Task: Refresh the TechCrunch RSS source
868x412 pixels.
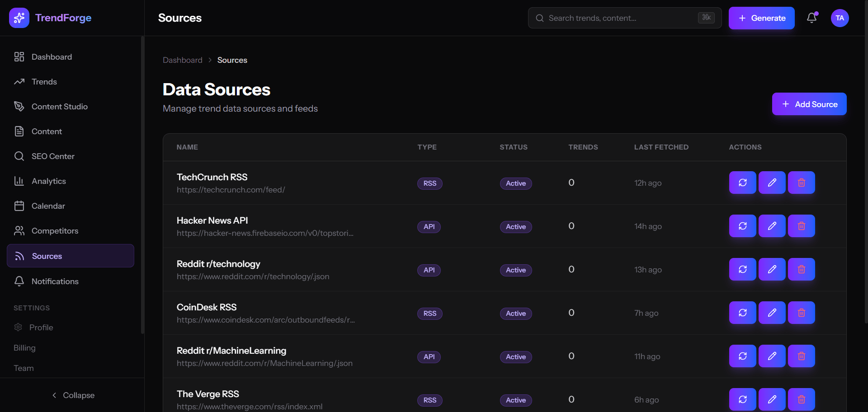Action: click(743, 183)
